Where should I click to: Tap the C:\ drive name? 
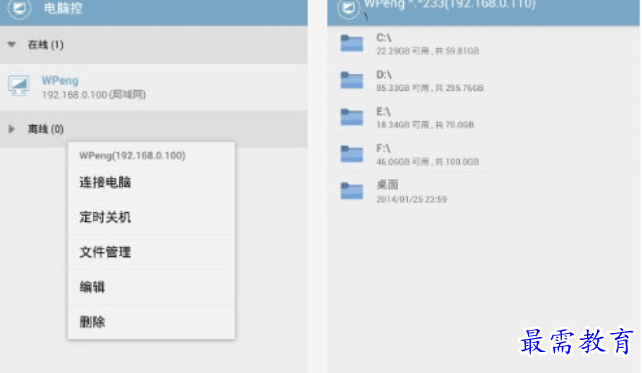(x=384, y=38)
